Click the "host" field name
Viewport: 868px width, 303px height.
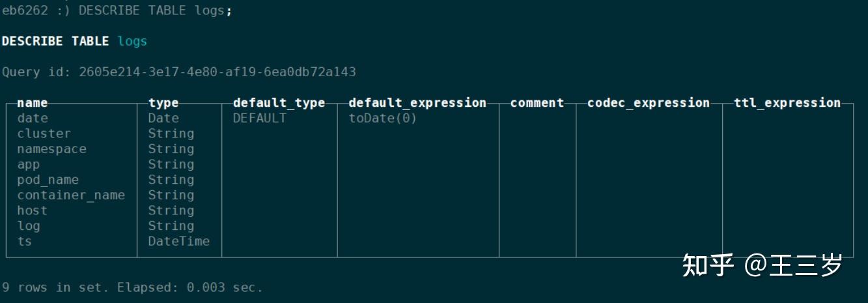click(x=32, y=210)
